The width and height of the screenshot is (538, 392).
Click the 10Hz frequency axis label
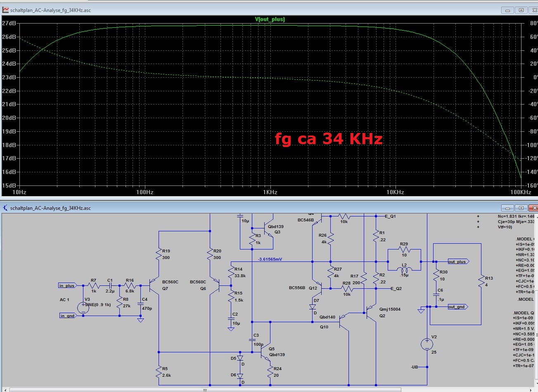[19, 192]
